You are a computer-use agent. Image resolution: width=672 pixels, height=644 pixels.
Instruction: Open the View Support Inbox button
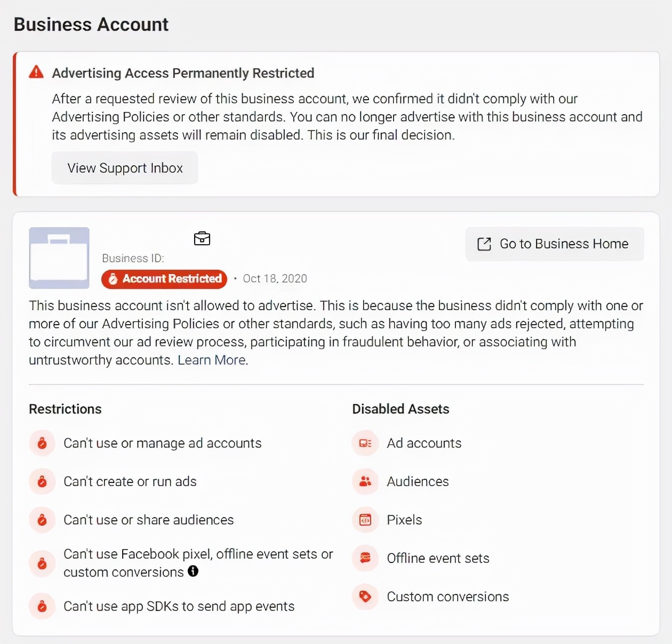125,168
